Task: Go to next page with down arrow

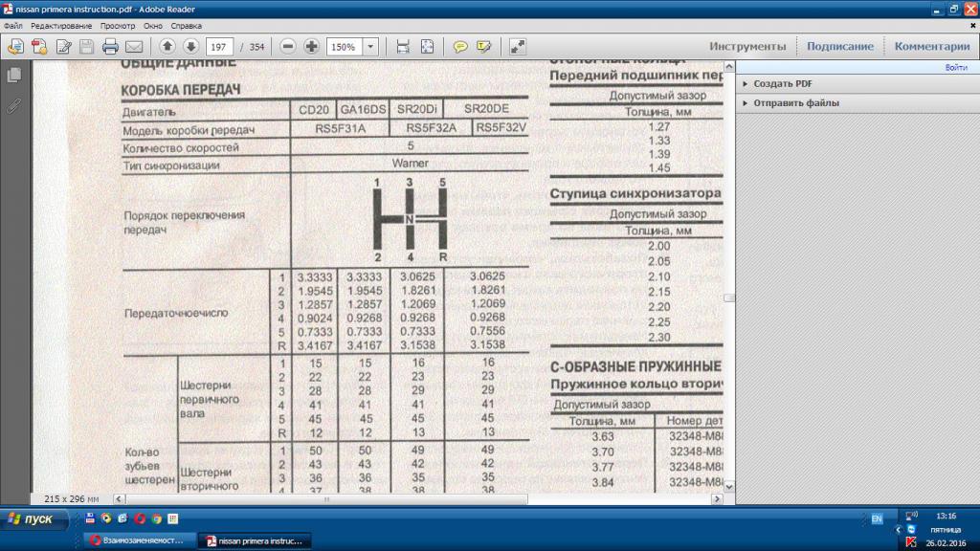Action: coord(190,46)
